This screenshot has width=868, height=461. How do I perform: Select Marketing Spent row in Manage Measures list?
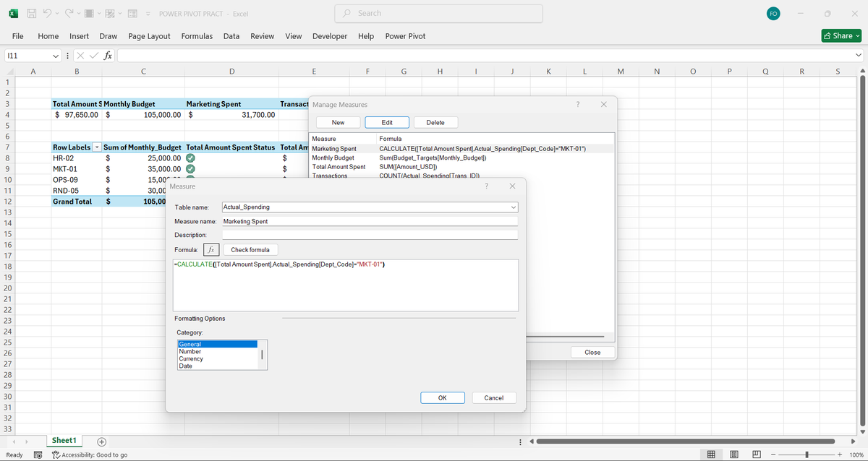[461, 149]
